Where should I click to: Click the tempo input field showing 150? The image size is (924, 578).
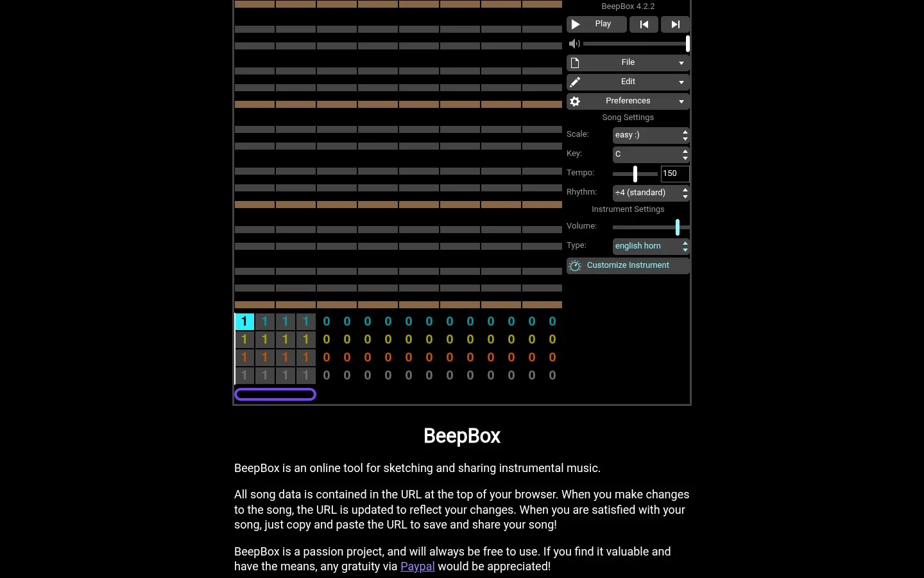(x=675, y=173)
